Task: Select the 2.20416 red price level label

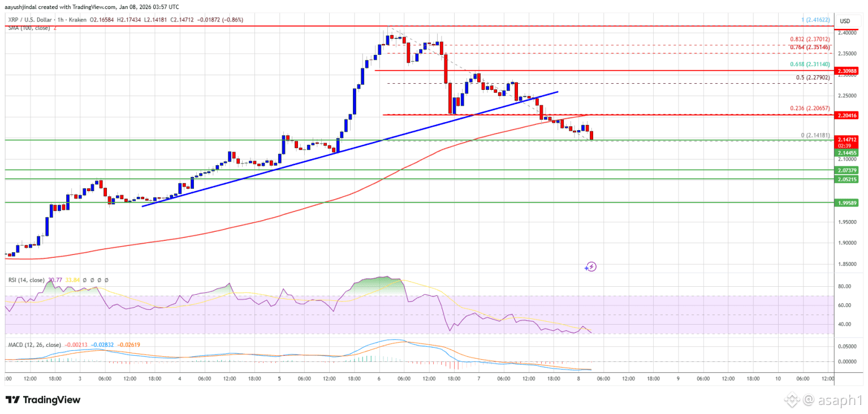Action: click(848, 115)
